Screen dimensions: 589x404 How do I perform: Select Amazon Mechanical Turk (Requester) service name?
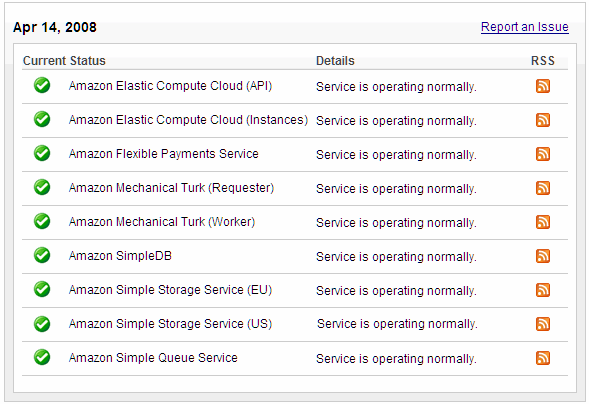pyautogui.click(x=171, y=188)
